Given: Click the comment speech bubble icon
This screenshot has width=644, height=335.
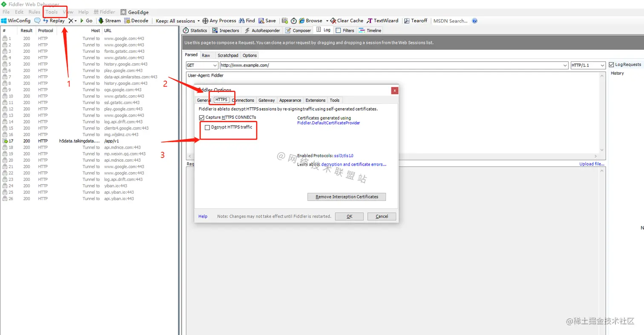Looking at the screenshot, I should point(37,20).
